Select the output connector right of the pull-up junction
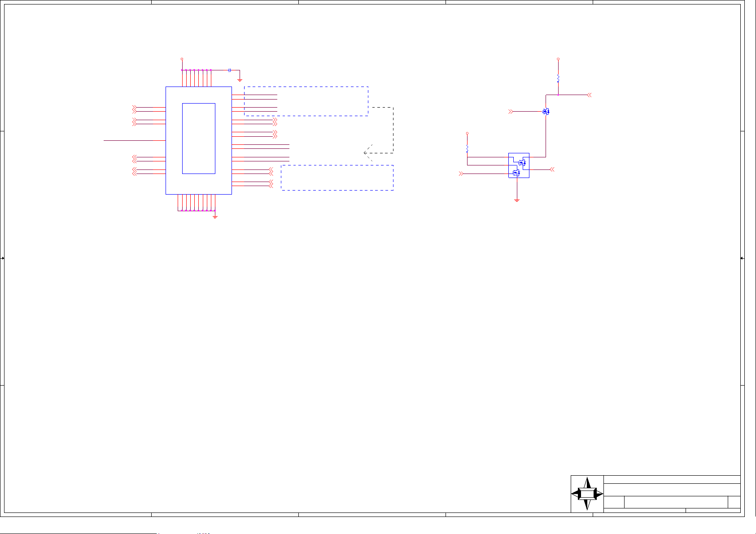This screenshot has height=534, width=756. tap(590, 95)
